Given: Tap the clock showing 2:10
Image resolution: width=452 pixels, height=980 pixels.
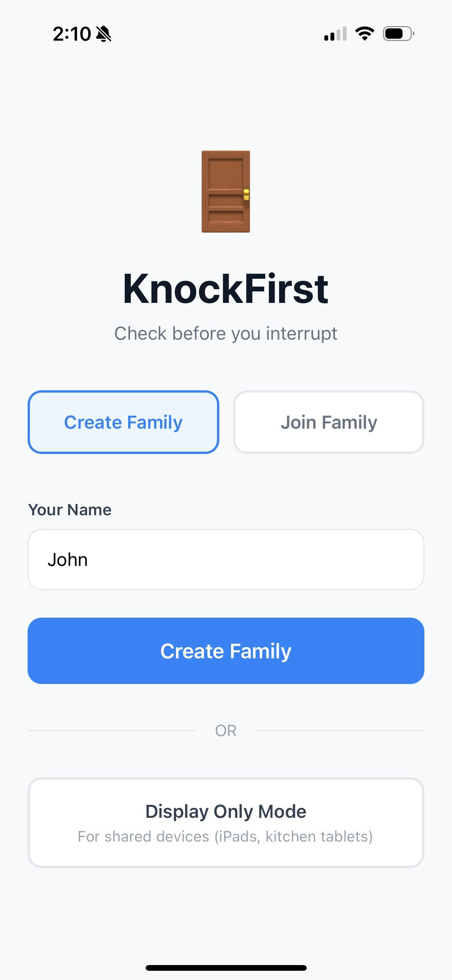Looking at the screenshot, I should [x=71, y=34].
